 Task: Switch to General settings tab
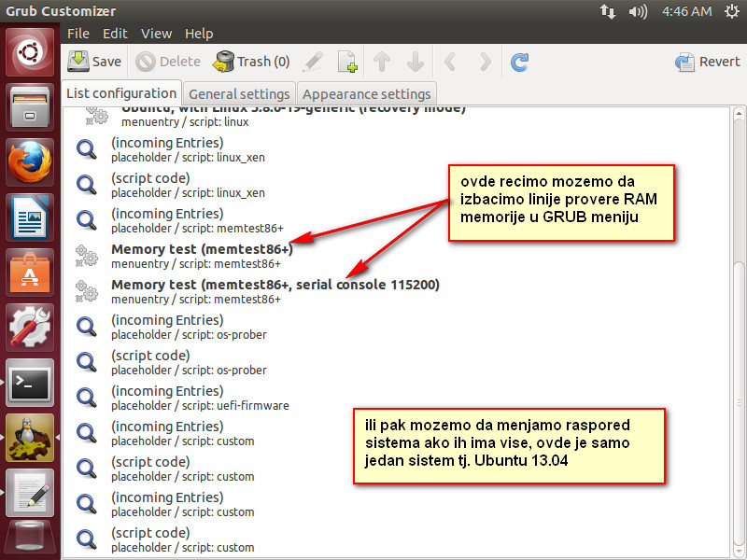(x=239, y=94)
